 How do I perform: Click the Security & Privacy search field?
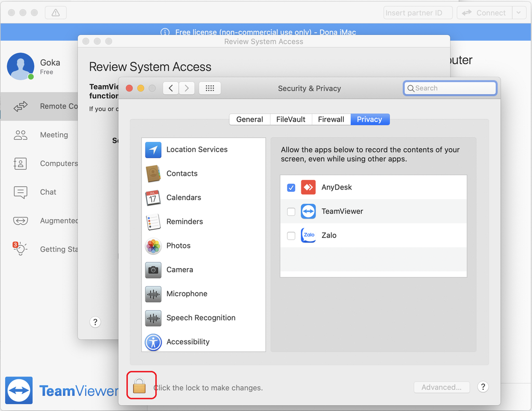pos(450,88)
